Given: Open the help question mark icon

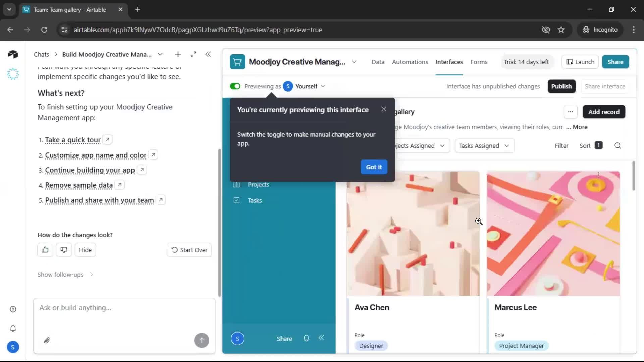Looking at the screenshot, I should pyautogui.click(x=13, y=309).
